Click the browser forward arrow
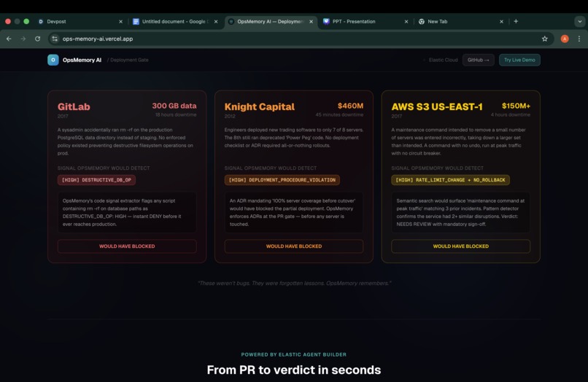This screenshot has height=382, width=588. point(23,39)
